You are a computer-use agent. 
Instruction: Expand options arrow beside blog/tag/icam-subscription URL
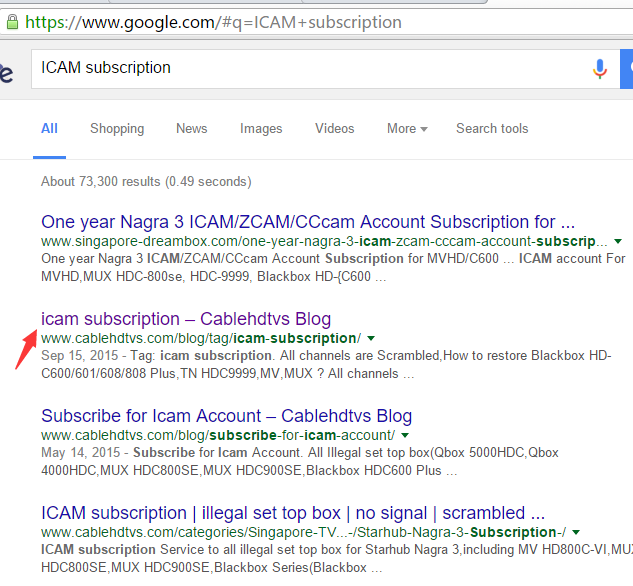(371, 338)
